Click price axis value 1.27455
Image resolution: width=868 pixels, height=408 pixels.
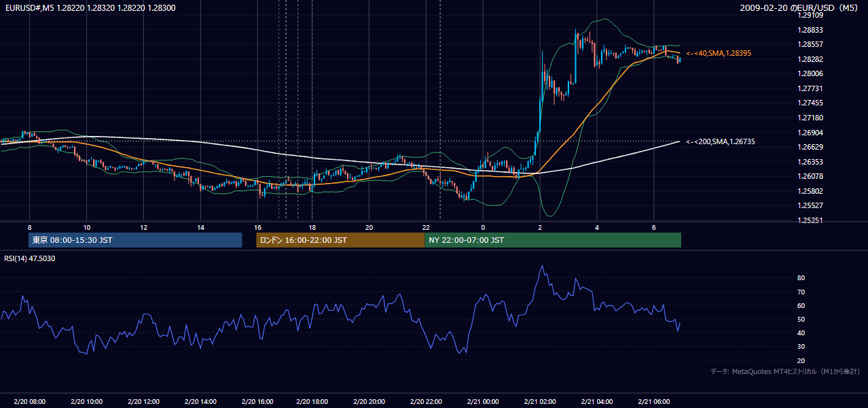[x=810, y=103]
